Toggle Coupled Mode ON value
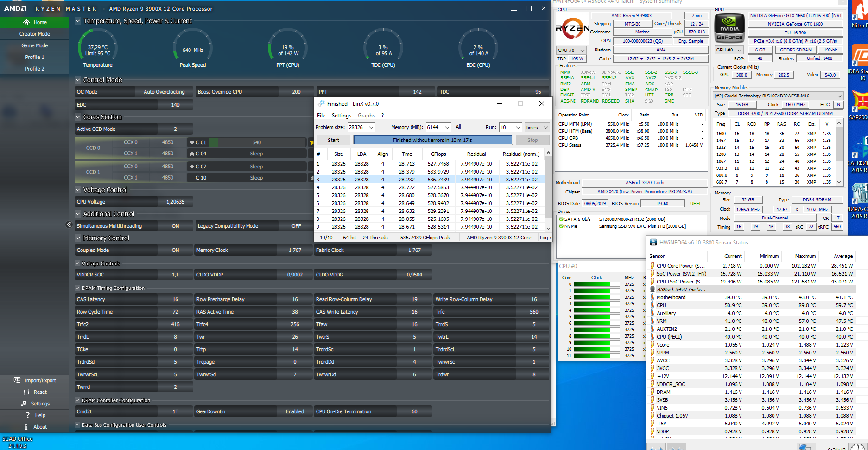The height and width of the screenshot is (450, 868). pos(175,250)
